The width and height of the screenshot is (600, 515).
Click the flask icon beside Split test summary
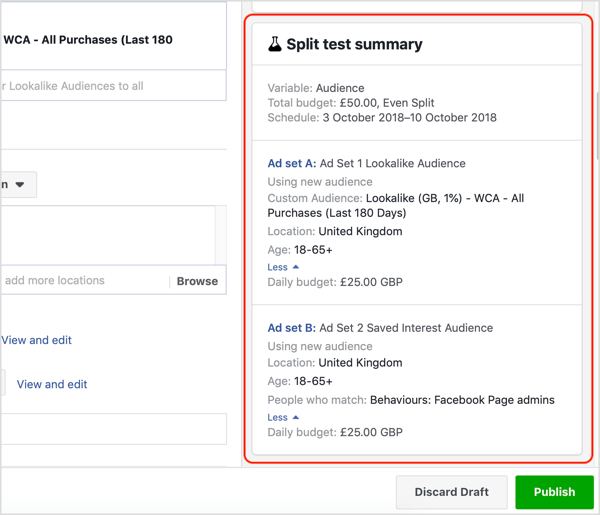274,44
